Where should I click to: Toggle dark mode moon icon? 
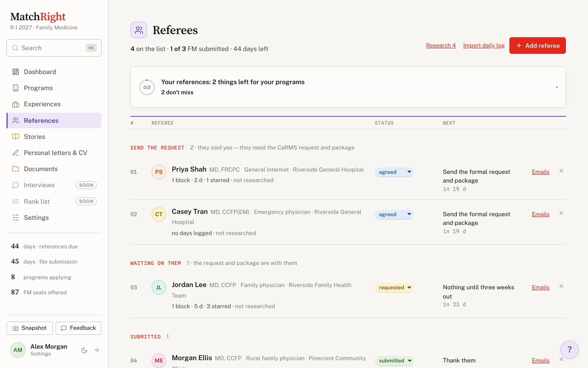pos(84,350)
